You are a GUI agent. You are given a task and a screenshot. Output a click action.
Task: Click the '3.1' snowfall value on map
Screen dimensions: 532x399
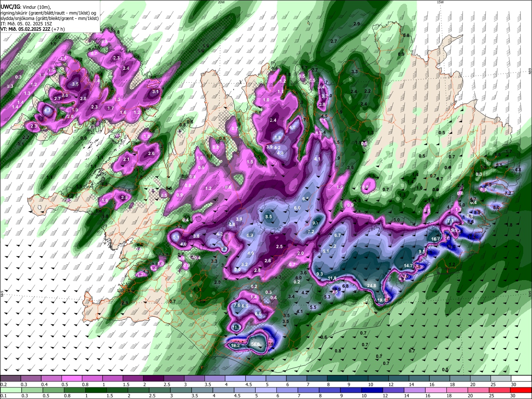pyautogui.click(x=156, y=91)
